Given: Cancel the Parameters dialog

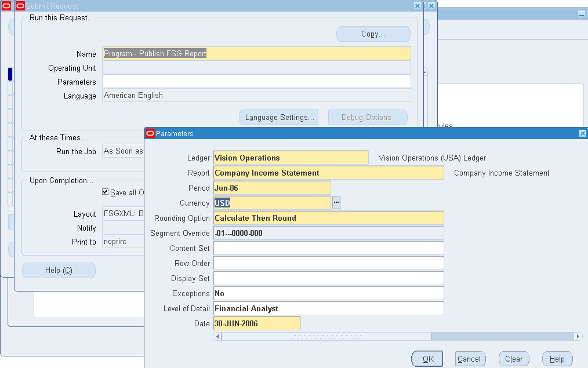Looking at the screenshot, I should point(470,358).
